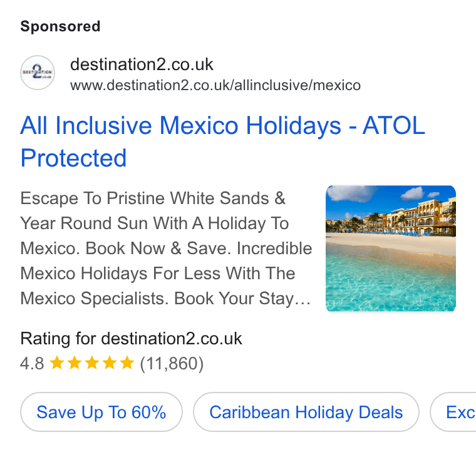Open the www.destination2.co.uk/allinclusive/mexico URL
This screenshot has height=452, width=476.
(215, 85)
